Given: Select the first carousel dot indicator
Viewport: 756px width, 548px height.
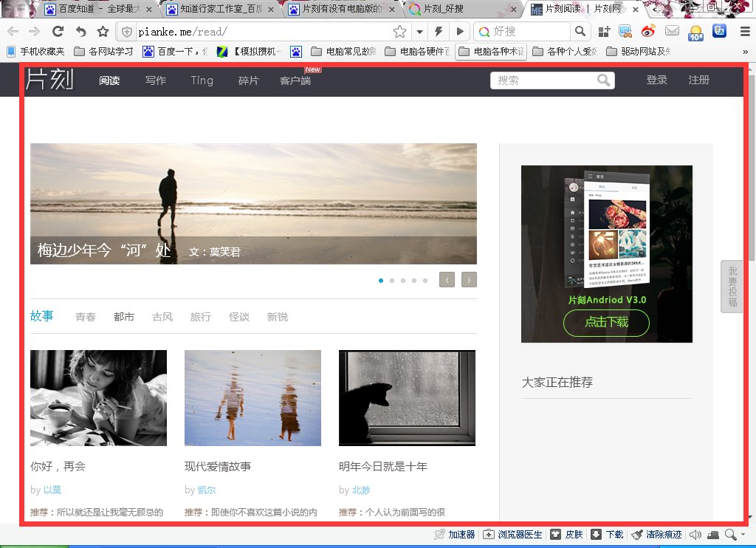Looking at the screenshot, I should [381, 281].
